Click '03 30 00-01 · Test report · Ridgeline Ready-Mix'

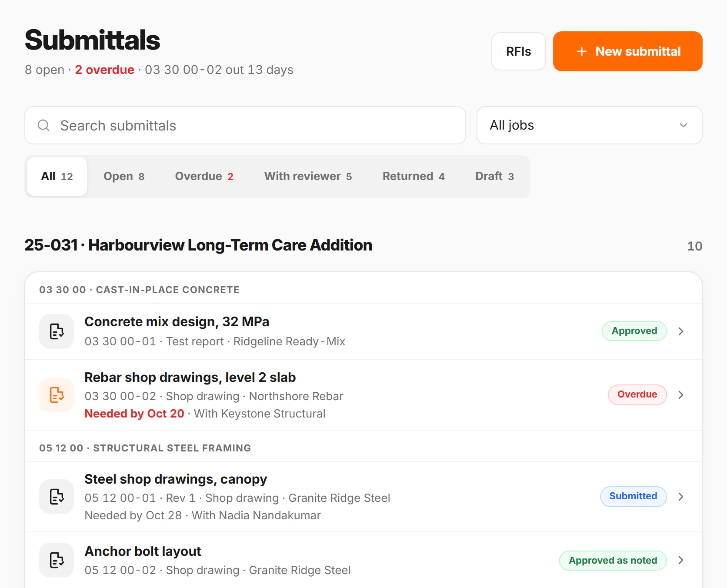click(x=215, y=341)
